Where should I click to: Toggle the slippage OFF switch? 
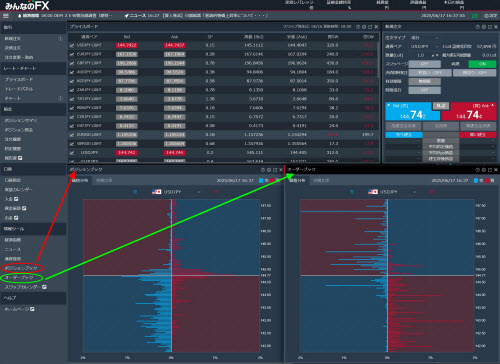point(425,64)
